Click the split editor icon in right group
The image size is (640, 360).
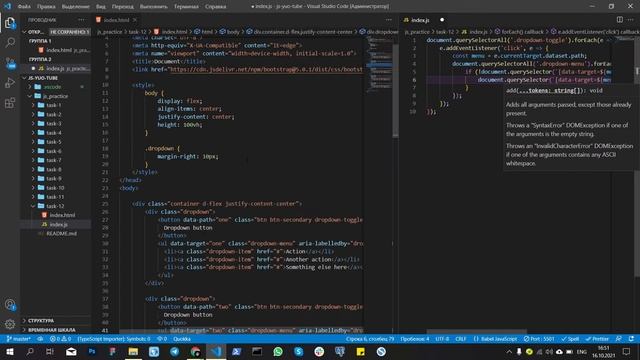pyautogui.click(x=620, y=20)
